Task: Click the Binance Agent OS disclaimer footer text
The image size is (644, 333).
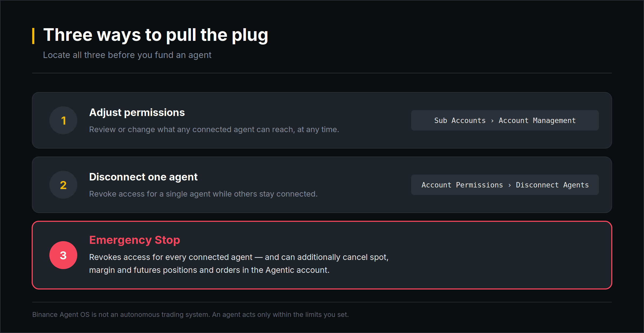Action: coord(191,314)
